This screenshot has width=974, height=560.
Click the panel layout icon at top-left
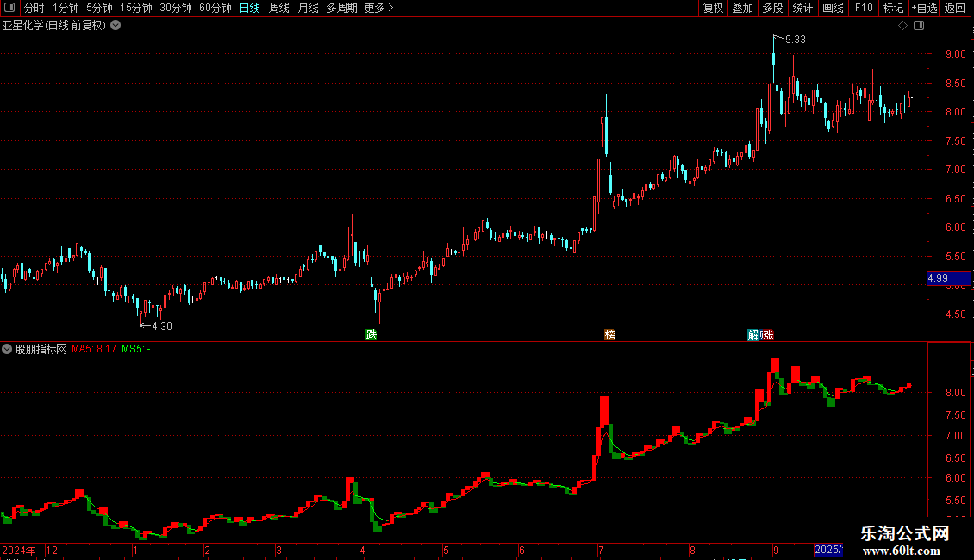9,8
